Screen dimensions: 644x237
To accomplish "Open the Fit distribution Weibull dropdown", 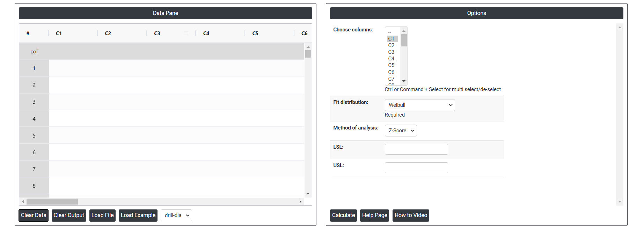I will tap(420, 105).
